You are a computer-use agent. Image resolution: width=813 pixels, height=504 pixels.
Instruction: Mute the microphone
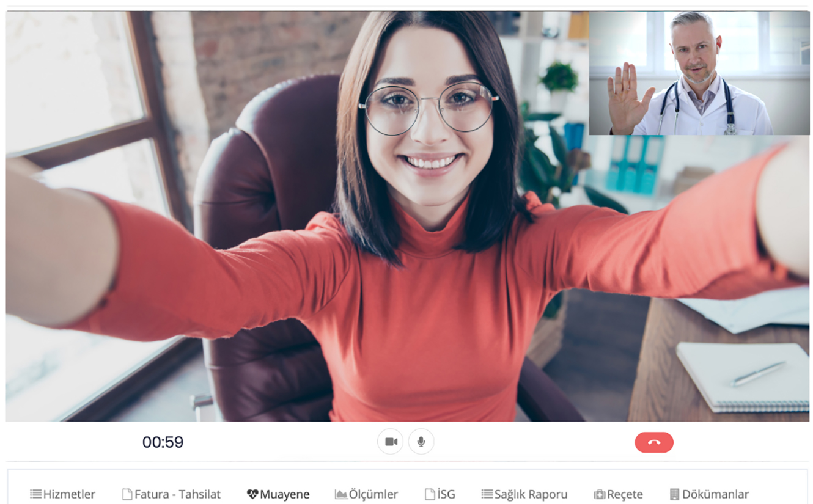click(x=421, y=442)
